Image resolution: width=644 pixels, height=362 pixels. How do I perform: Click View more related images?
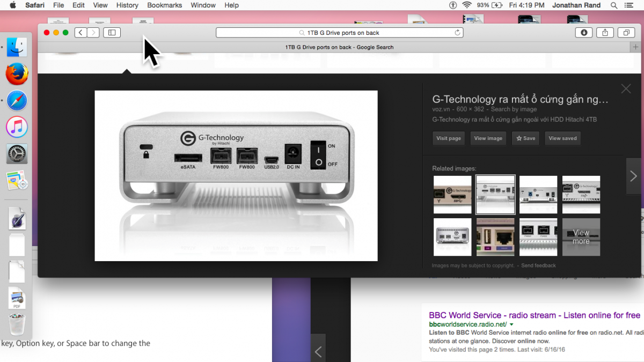(581, 237)
